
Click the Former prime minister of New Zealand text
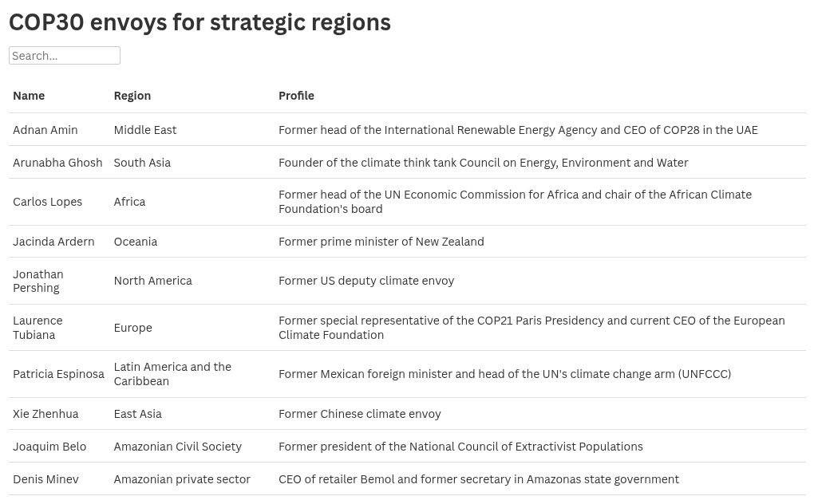coord(381,242)
